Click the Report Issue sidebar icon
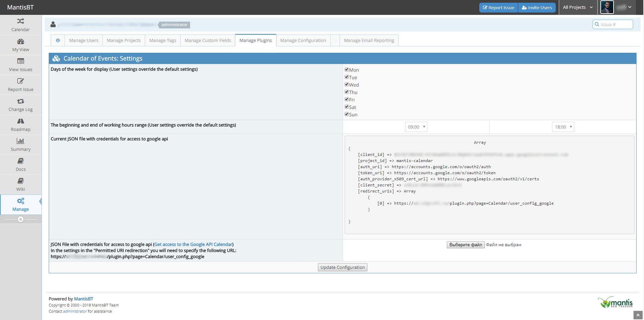 tap(21, 81)
